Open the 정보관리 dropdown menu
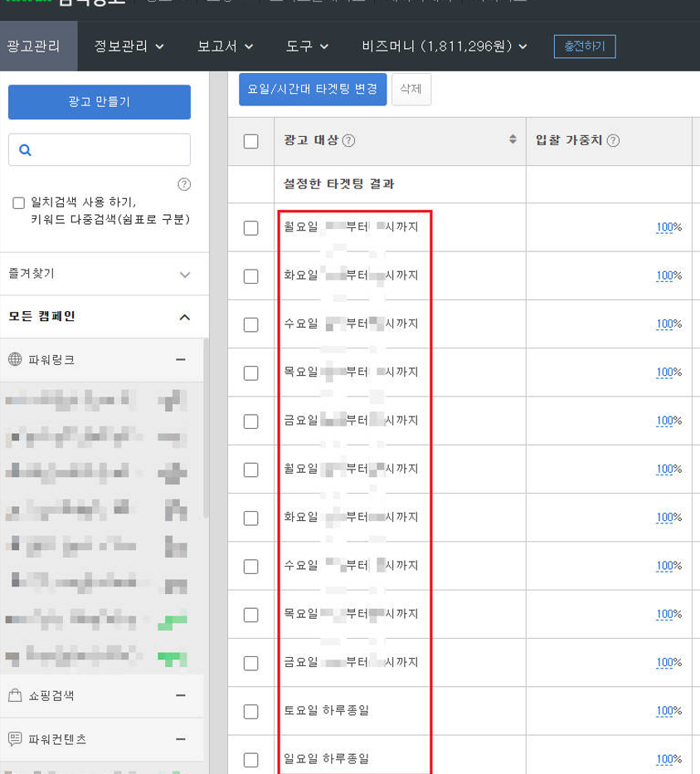The width and height of the screenshot is (700, 774). coord(129,46)
